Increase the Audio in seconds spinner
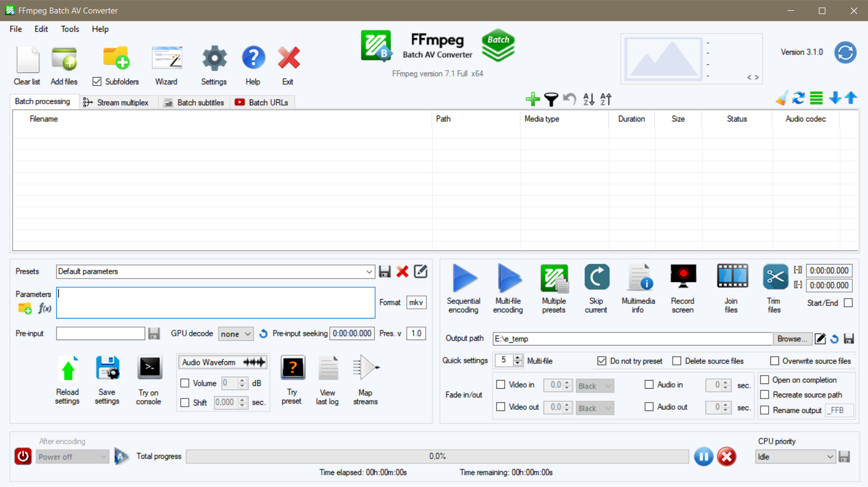Viewport: 868px width, 487px height. click(x=725, y=382)
